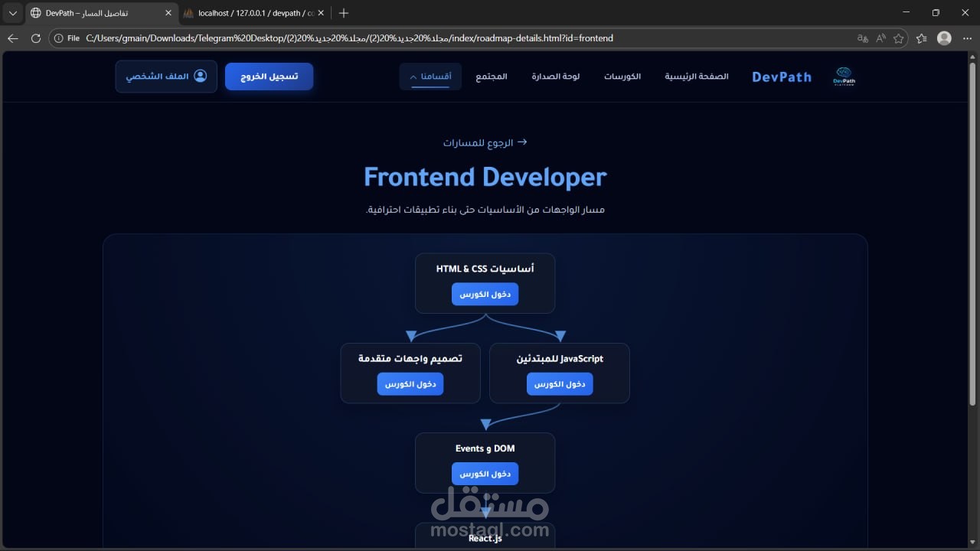Add page to favorites with star icon

pyautogui.click(x=899, y=38)
